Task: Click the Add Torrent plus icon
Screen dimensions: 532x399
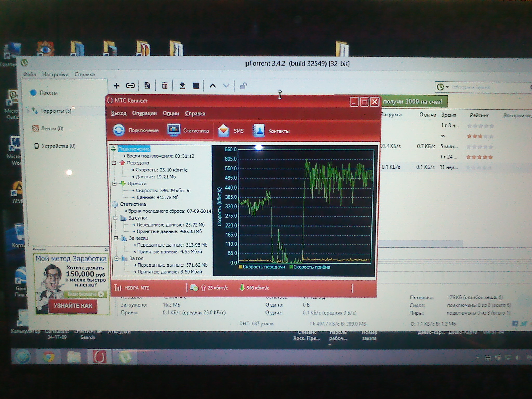Action: click(x=116, y=85)
